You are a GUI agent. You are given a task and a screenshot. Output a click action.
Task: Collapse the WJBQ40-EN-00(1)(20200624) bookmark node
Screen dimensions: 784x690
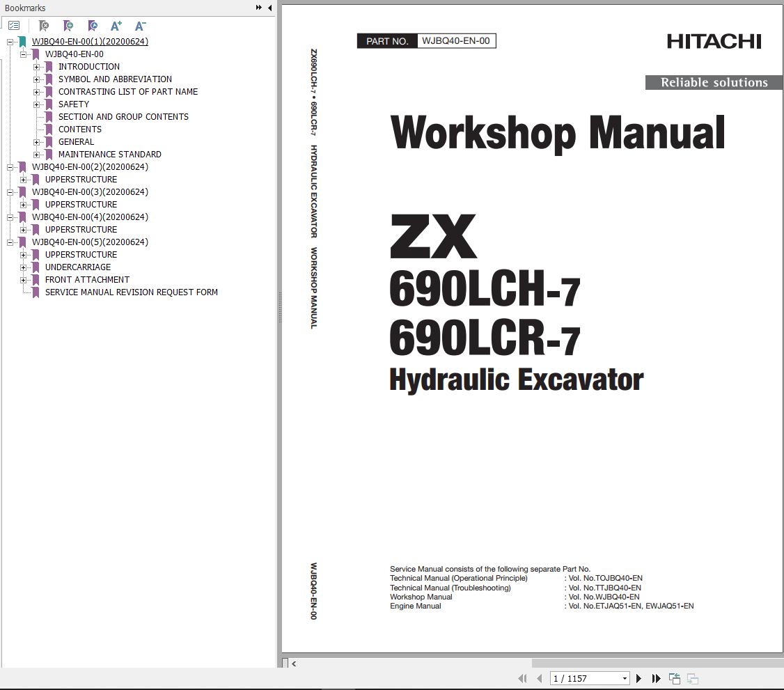pyautogui.click(x=10, y=42)
